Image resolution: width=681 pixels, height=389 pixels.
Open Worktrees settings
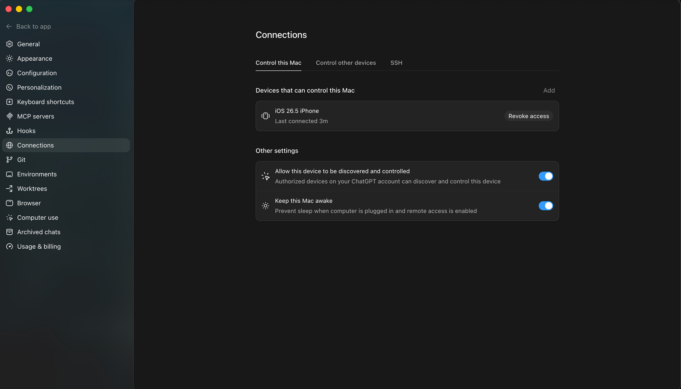[x=66, y=188]
